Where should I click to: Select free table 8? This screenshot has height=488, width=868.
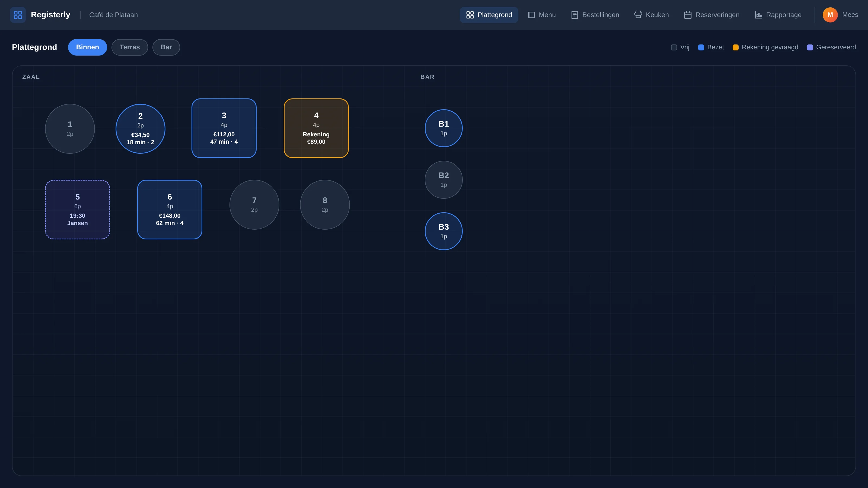(324, 205)
